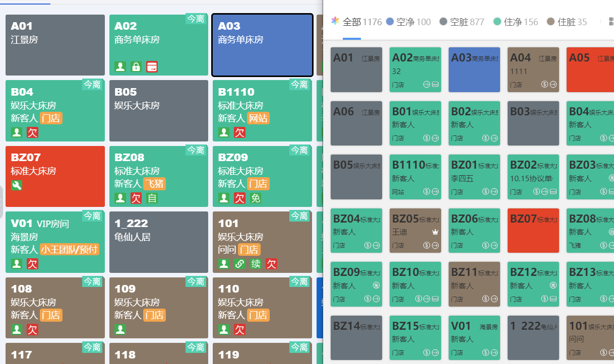
Task: Click the red 欠 icon on room B1110
Action: (x=239, y=132)
